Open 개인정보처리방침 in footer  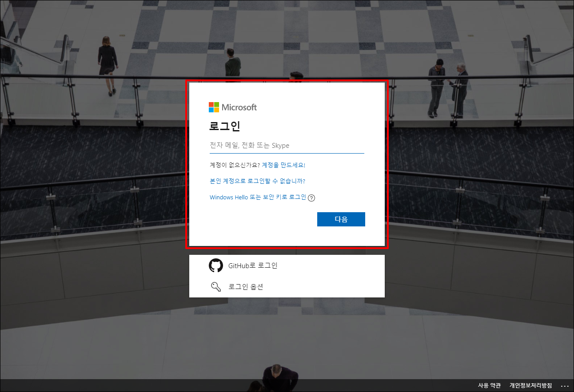pyautogui.click(x=530, y=385)
